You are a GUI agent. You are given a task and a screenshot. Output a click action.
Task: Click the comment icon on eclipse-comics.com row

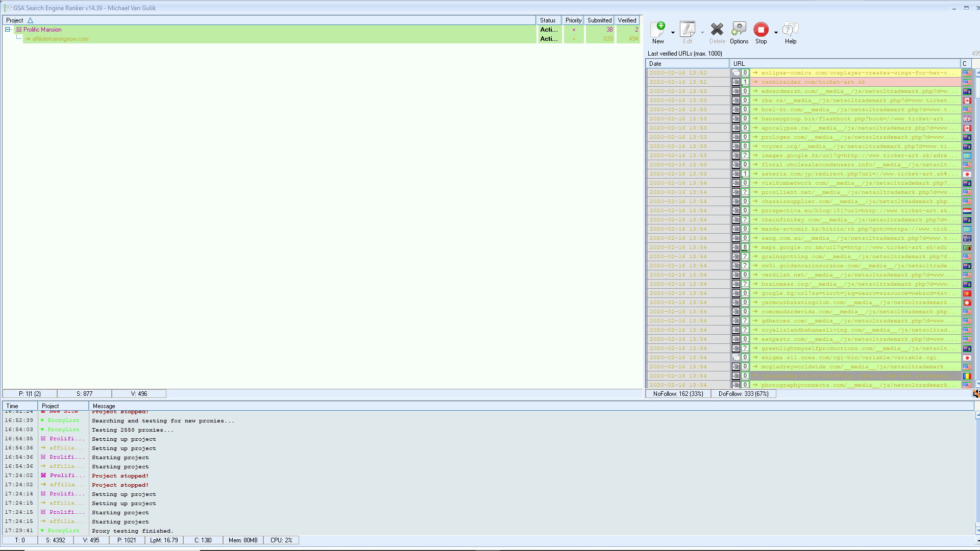pyautogui.click(x=736, y=73)
